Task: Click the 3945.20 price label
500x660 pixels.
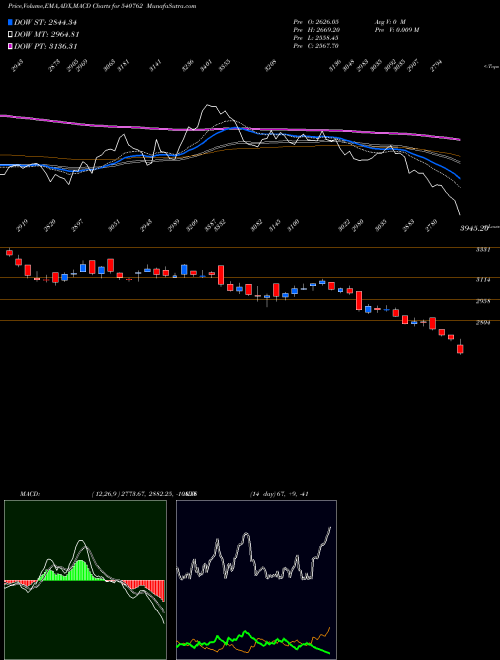Action: point(473,228)
